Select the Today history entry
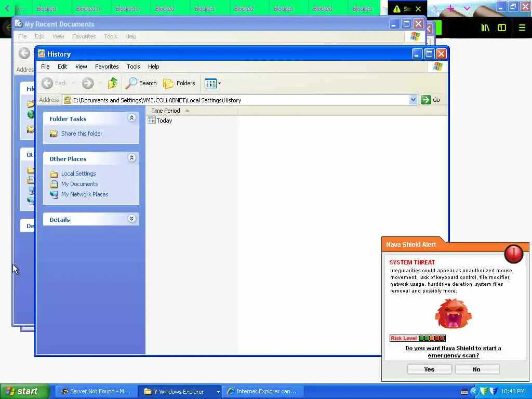 click(164, 121)
